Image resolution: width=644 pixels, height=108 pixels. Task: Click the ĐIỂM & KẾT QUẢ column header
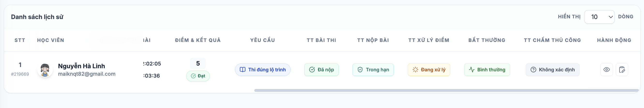click(198, 40)
